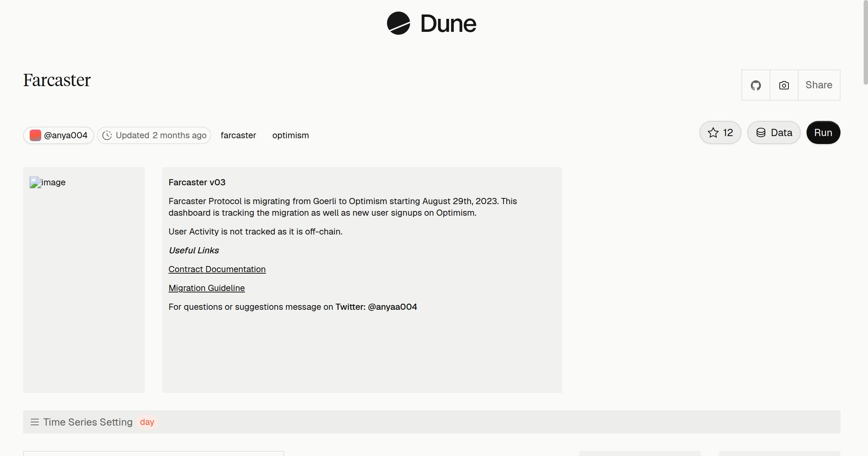
Task: Click the Dune wordmark text
Action: (x=448, y=24)
